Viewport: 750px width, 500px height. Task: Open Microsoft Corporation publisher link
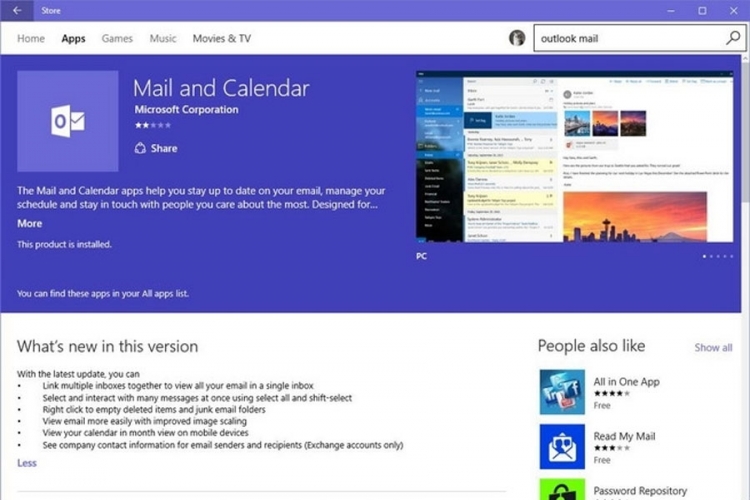(x=186, y=110)
